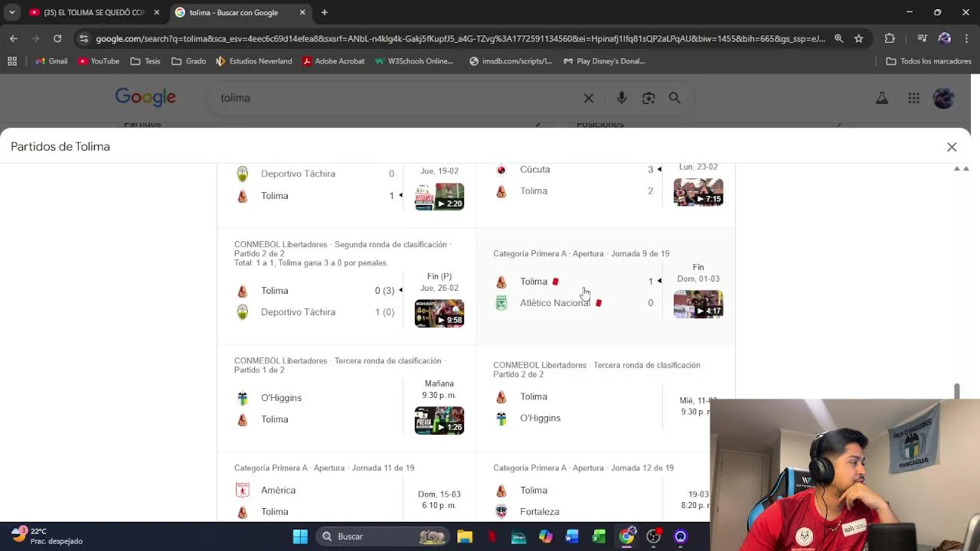Viewport: 980px width, 551px height.
Task: Play the 9:58 Tolima Táchira penalties video
Action: coord(439,314)
